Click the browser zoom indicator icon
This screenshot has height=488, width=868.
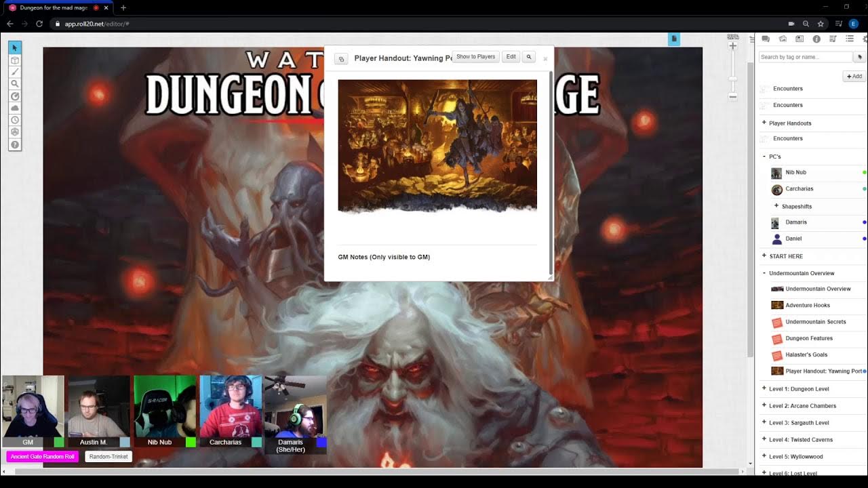point(806,24)
